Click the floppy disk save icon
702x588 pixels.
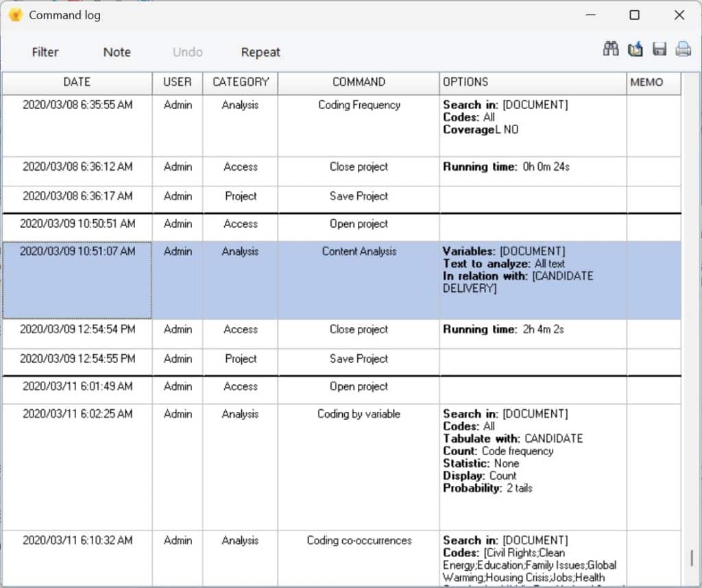659,49
